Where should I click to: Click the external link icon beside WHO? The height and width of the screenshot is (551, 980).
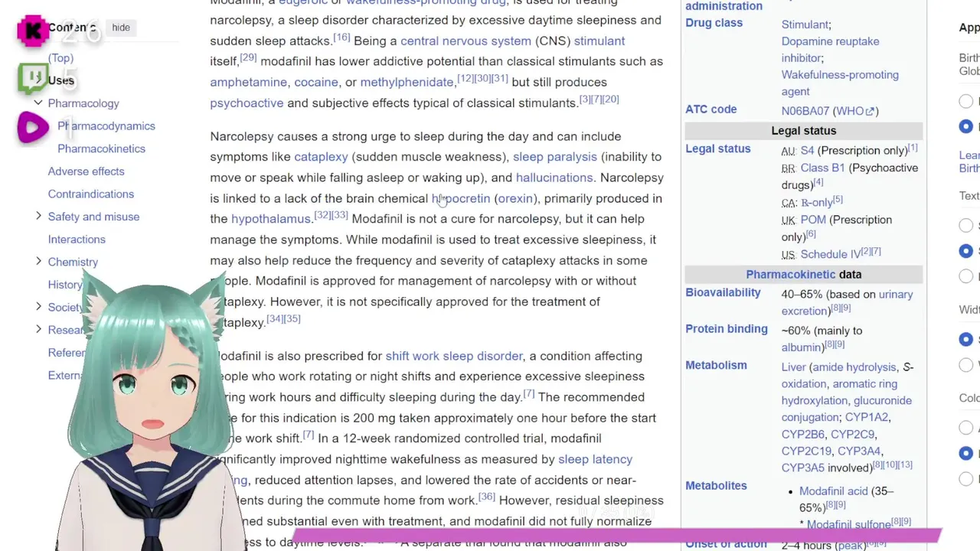click(x=870, y=112)
